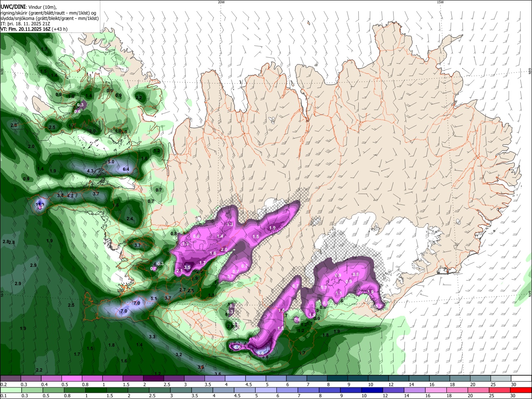Click the deep navy blue swatch in the lower legend
The height and width of the screenshot is (399, 532).
point(372,390)
